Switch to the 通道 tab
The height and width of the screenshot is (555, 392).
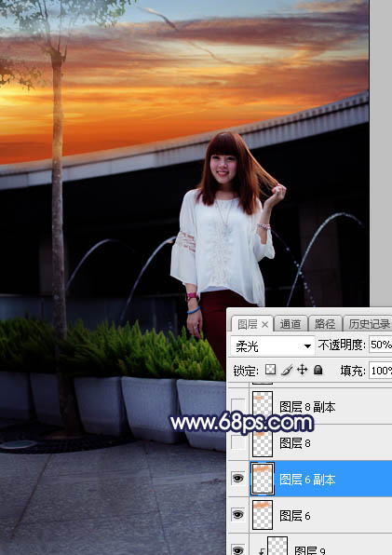click(x=291, y=324)
